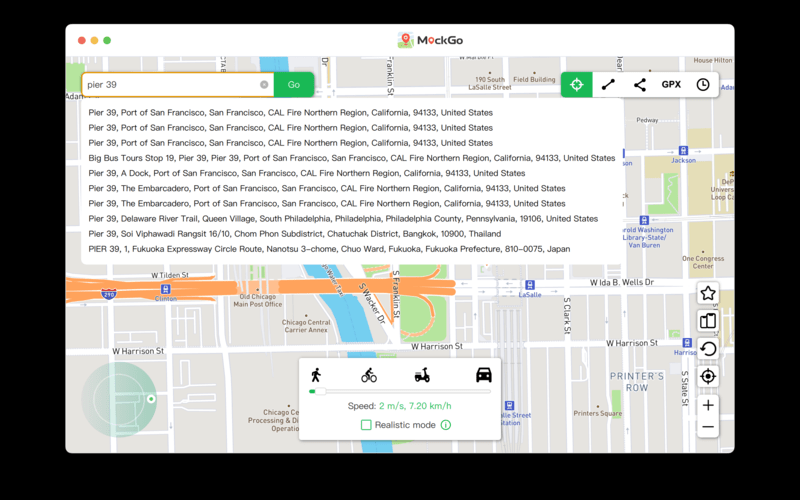Click the Old Chicago Main Post Office label
Viewport: 800px width, 500px height.
tap(258, 301)
